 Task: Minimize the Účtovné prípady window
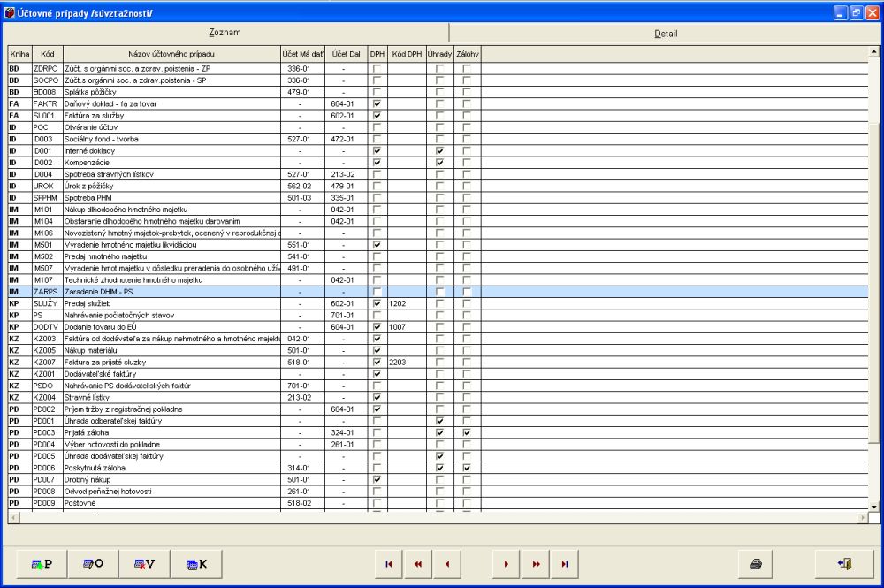[x=841, y=13]
